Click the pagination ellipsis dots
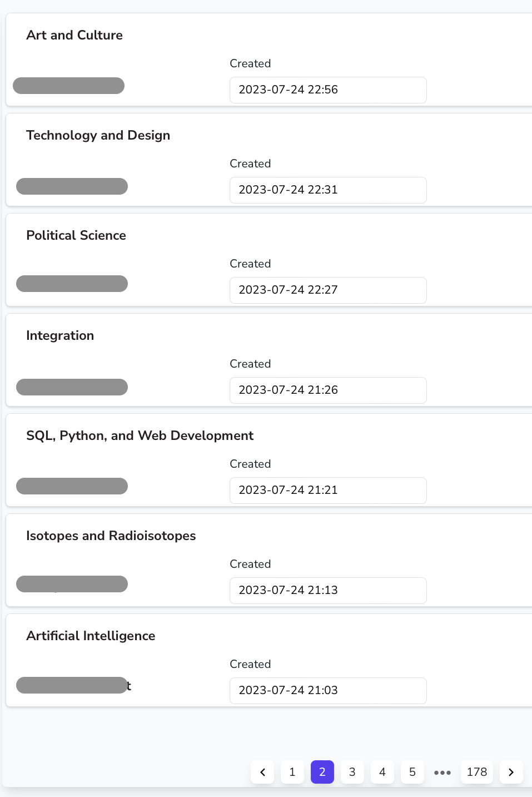The height and width of the screenshot is (797, 532). (x=442, y=772)
